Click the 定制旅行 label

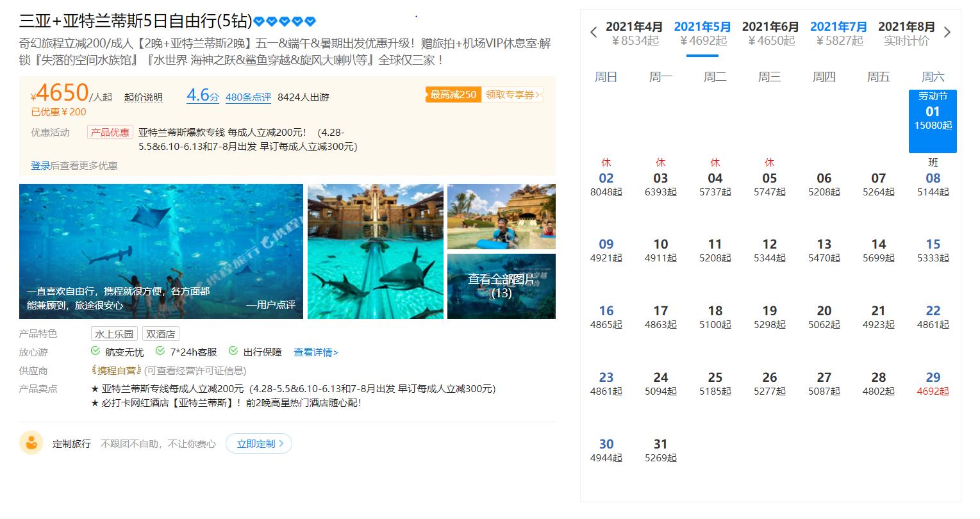(72, 444)
